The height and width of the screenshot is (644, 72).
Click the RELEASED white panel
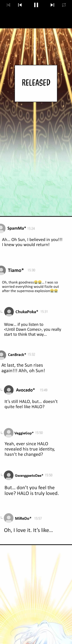(36, 83)
